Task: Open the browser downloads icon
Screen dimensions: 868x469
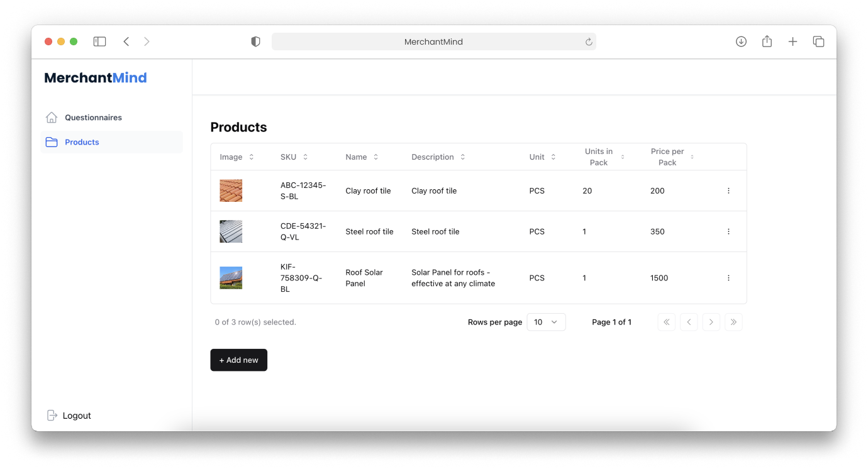Action: (x=741, y=41)
